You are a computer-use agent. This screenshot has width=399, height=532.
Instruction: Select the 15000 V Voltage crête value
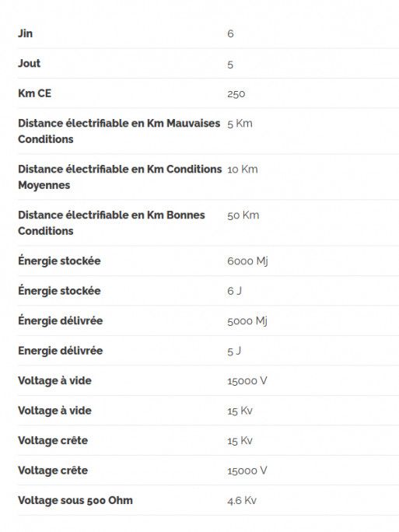point(247,471)
